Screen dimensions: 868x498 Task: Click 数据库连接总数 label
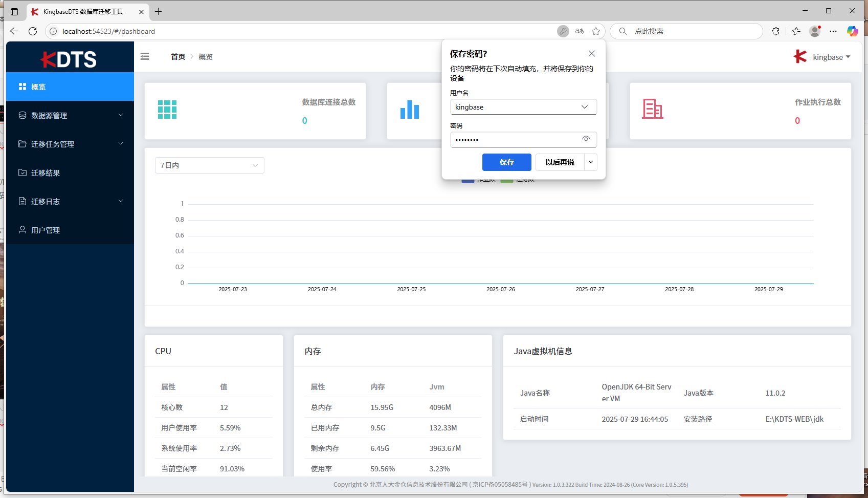click(329, 102)
